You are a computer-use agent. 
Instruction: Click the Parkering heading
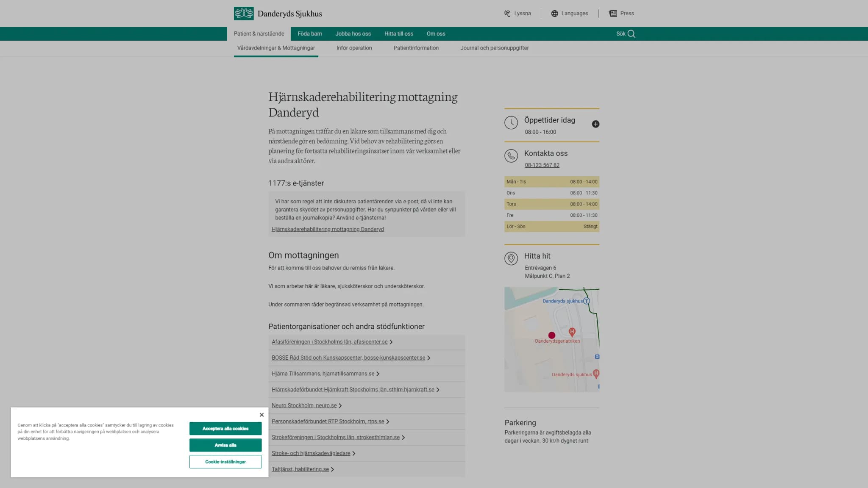[520, 423]
